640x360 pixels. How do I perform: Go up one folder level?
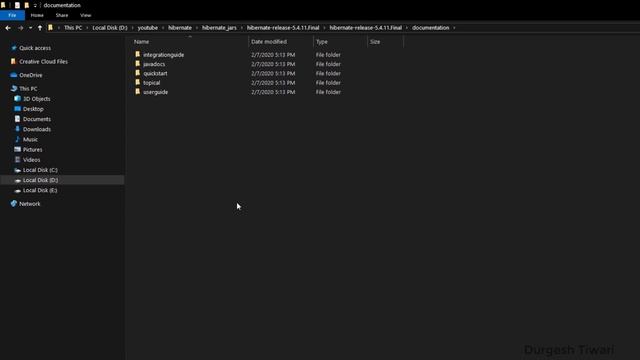(x=40, y=28)
